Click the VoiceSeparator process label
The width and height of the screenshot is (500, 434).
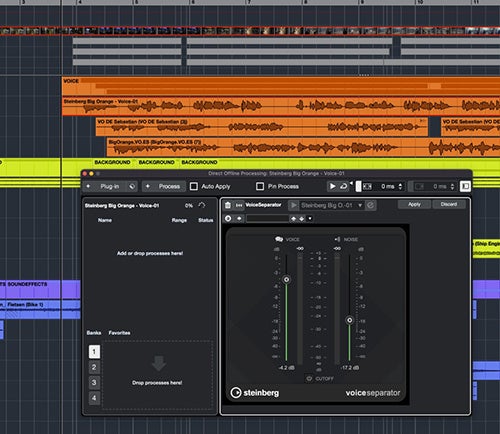[263, 205]
